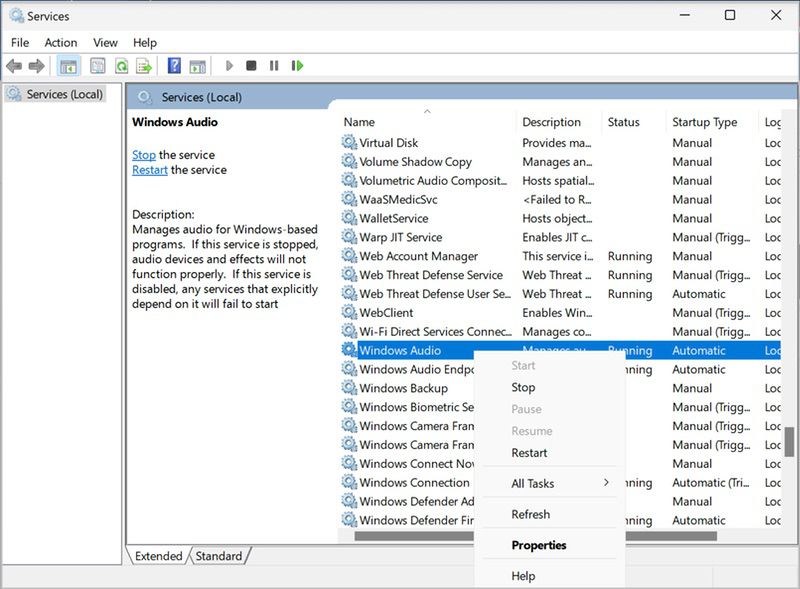
Task: Click gear icon beside Windows Backup
Action: click(349, 387)
